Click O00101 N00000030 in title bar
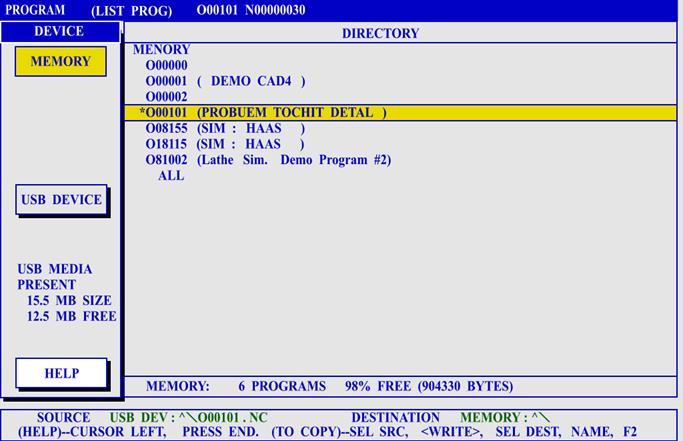This screenshot has width=683, height=441. (251, 10)
